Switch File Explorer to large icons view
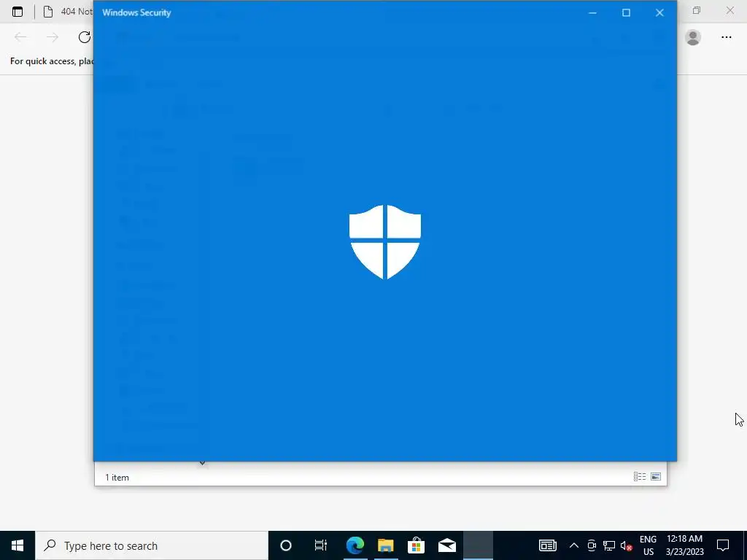 tap(656, 477)
